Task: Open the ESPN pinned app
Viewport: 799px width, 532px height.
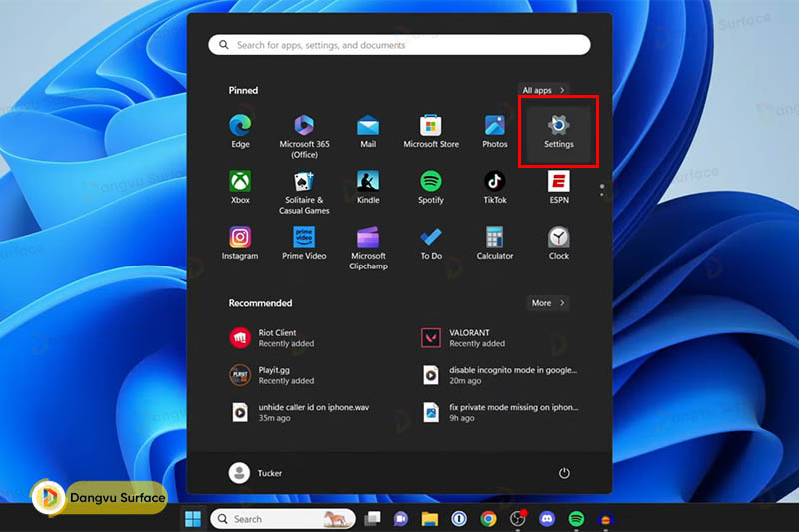Action: click(x=559, y=186)
